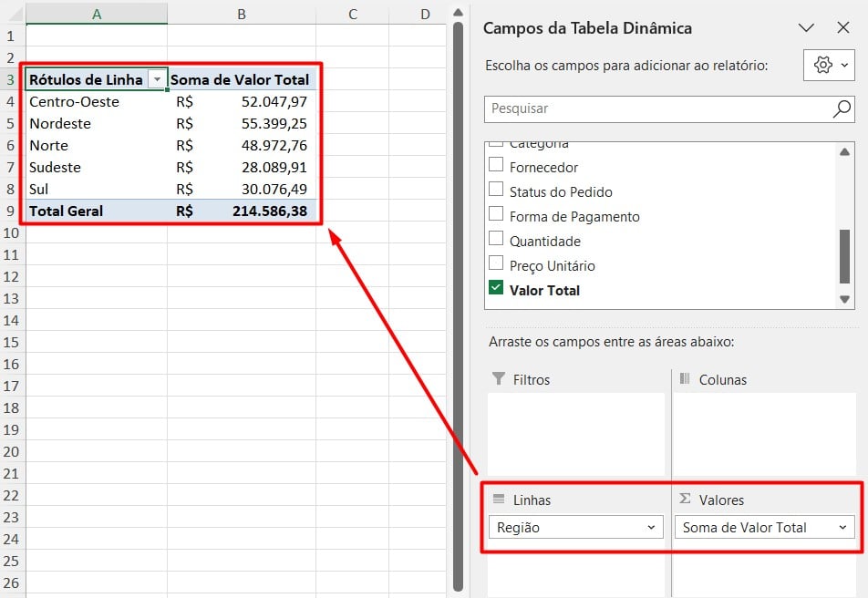Click the Linhas area icon
Viewport: 868px width, 598px height.
pos(499,500)
